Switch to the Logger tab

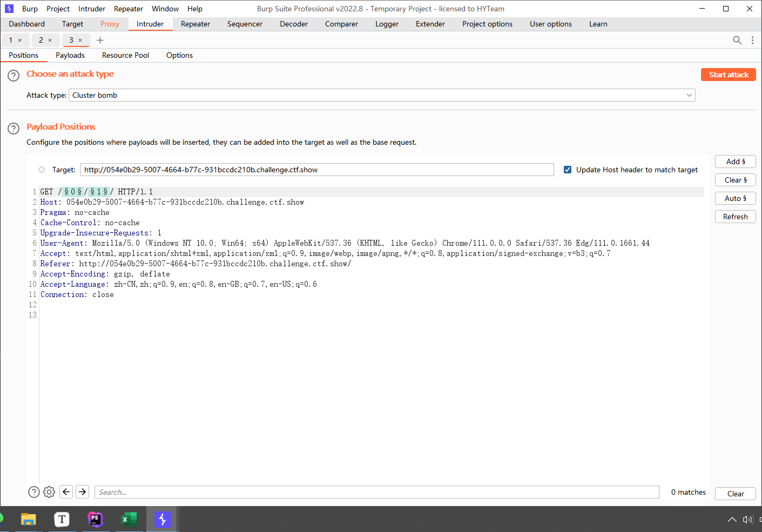387,24
